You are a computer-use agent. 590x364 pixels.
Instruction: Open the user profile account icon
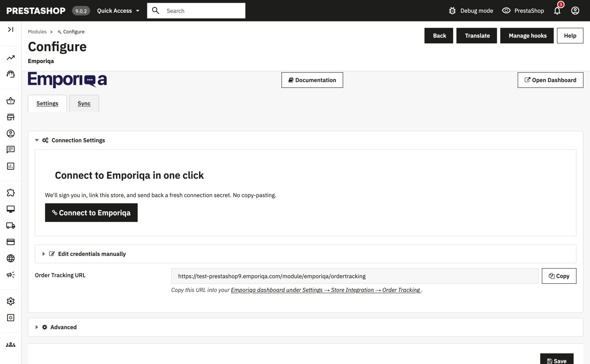575,11
